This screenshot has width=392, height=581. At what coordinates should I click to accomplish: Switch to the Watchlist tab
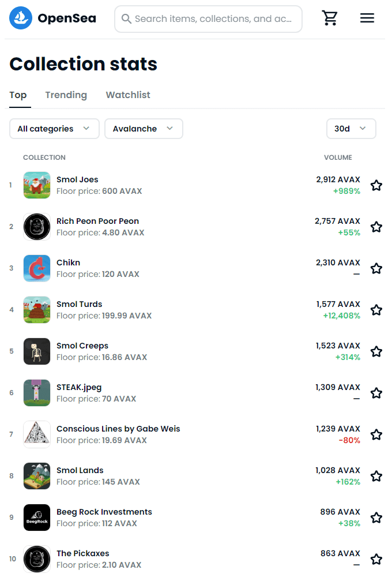128,95
